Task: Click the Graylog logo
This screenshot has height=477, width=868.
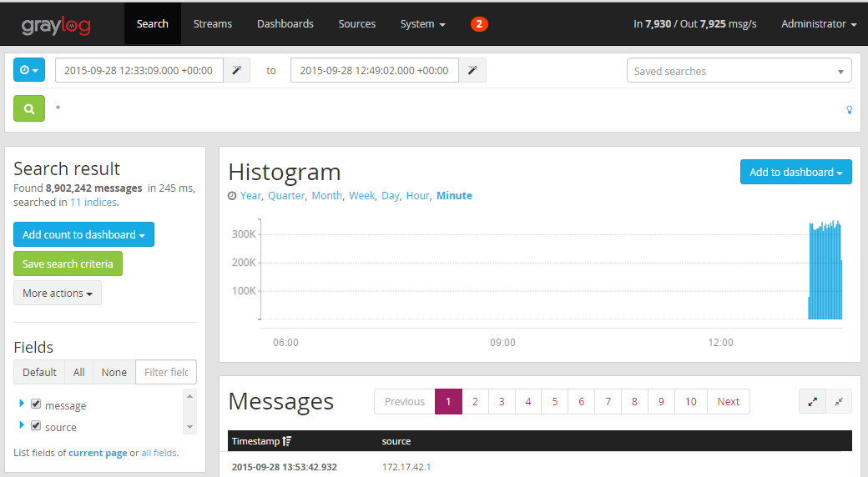Action: 56,25
